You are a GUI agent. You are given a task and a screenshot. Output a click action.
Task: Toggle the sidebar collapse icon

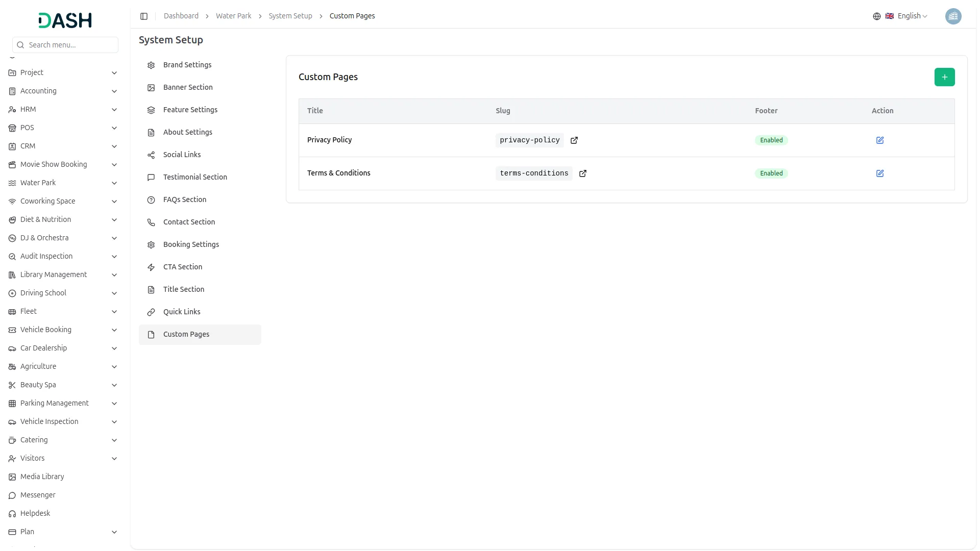pos(144,16)
